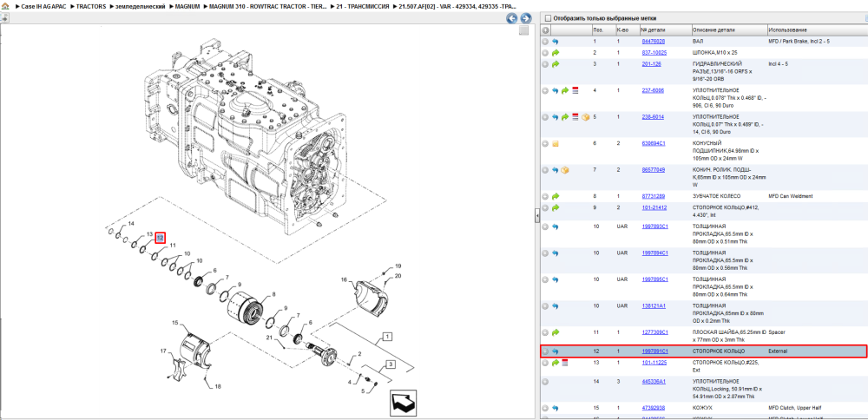Open 'MAGNUM 310 - ROWTRAC TRACTOR' breadcrumb
This screenshot has height=420, width=868.
tap(267, 7)
